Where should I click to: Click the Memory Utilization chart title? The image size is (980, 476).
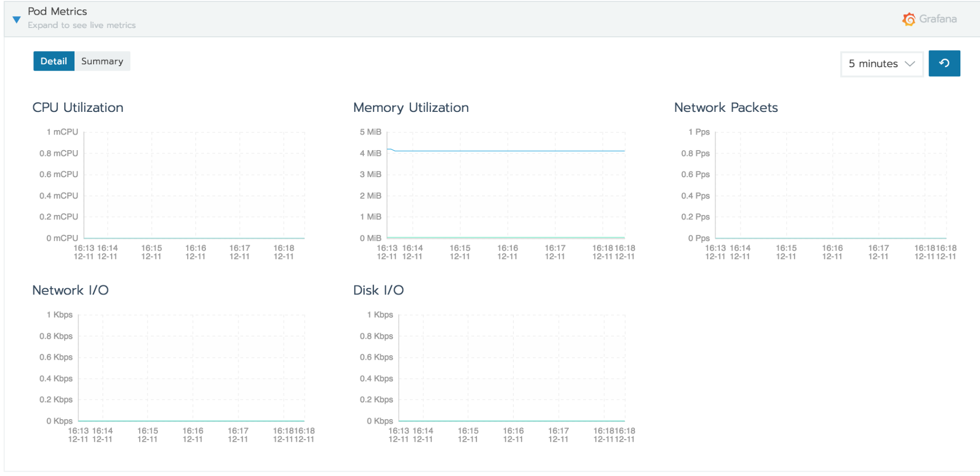411,107
